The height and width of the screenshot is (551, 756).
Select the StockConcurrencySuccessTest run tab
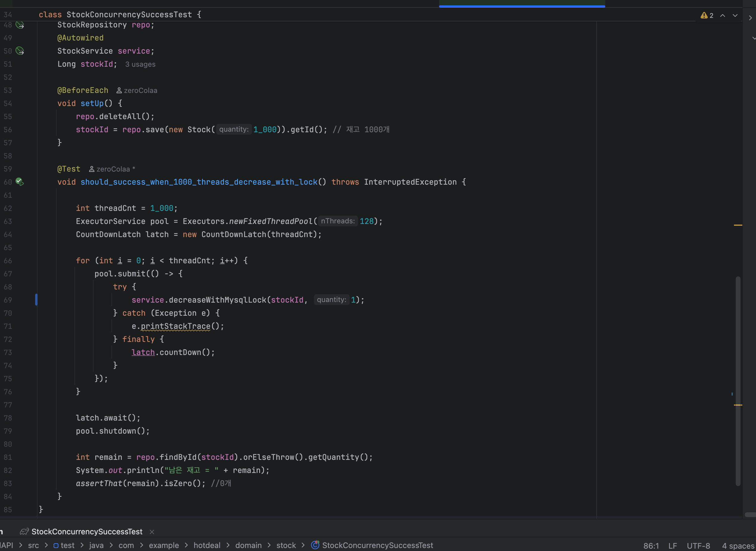[x=87, y=531]
